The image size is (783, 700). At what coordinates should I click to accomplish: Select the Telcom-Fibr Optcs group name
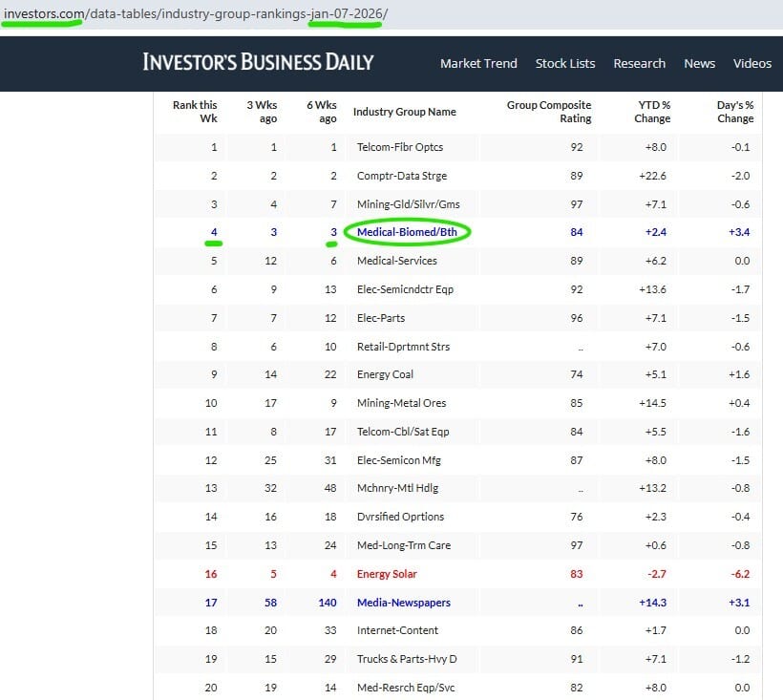[x=399, y=147]
